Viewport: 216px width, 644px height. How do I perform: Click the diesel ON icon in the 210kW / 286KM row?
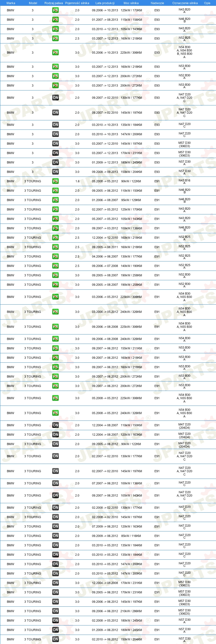pyautogui.click(x=55, y=611)
